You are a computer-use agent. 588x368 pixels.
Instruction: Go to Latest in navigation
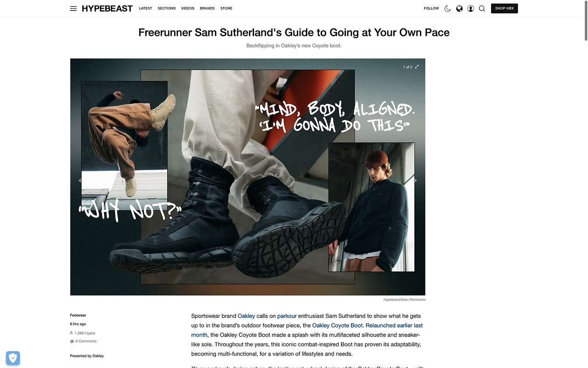click(x=146, y=8)
